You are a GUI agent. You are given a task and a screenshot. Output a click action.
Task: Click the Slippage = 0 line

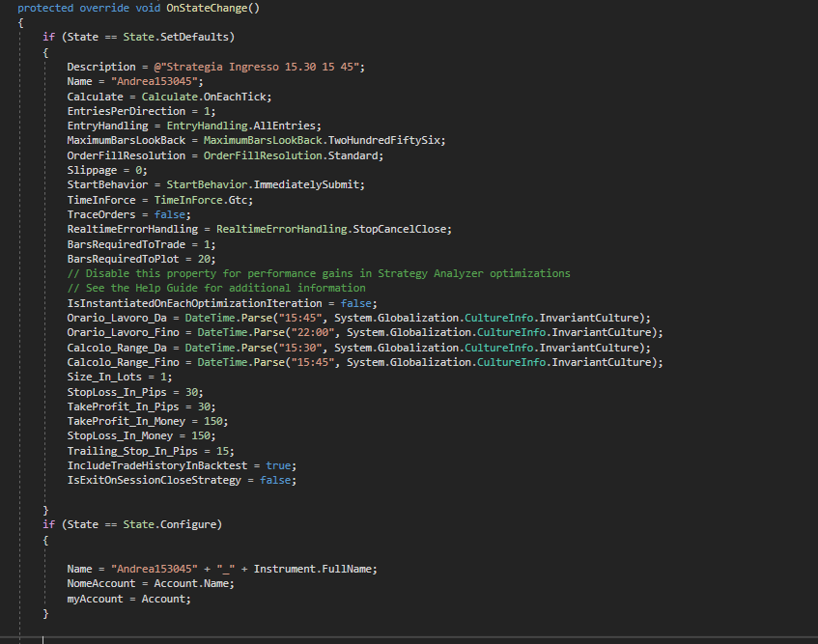coord(107,171)
